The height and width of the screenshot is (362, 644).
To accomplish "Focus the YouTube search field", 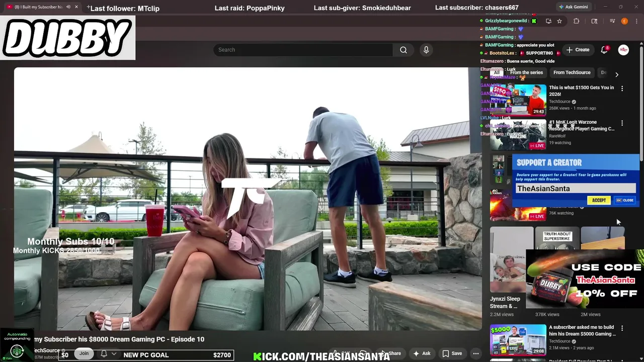I will point(303,50).
